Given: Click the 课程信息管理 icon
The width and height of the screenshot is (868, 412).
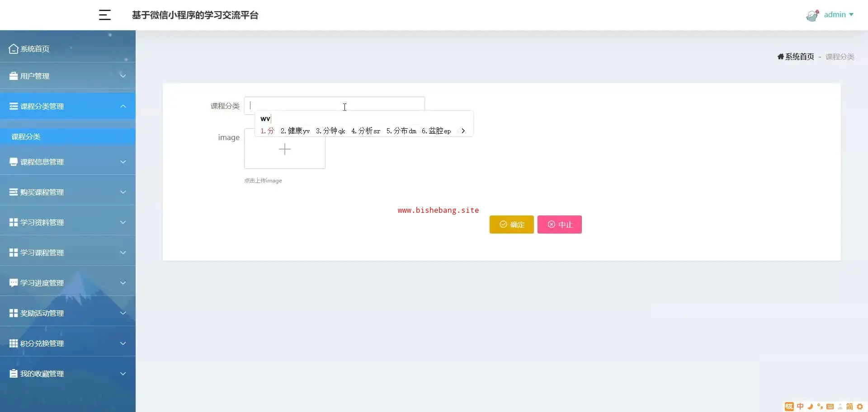Looking at the screenshot, I should pyautogui.click(x=14, y=162).
